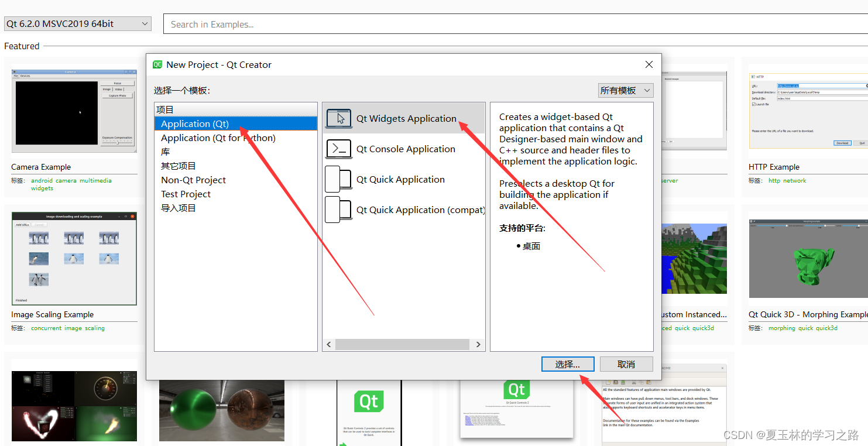Open the Qt Quick 3D Morphing Example thumbnail
This screenshot has width=868, height=446.
pyautogui.click(x=808, y=259)
